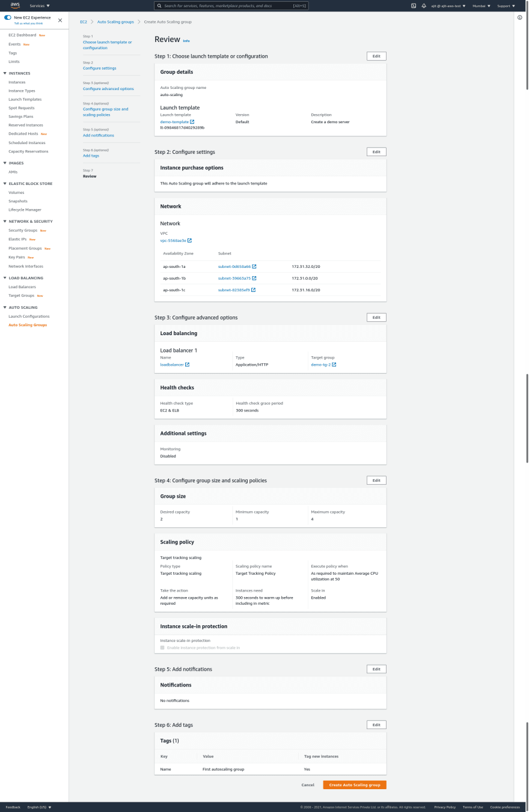Go to Step 6 Add tags
Screen dimensions: 529x812
coord(91,156)
